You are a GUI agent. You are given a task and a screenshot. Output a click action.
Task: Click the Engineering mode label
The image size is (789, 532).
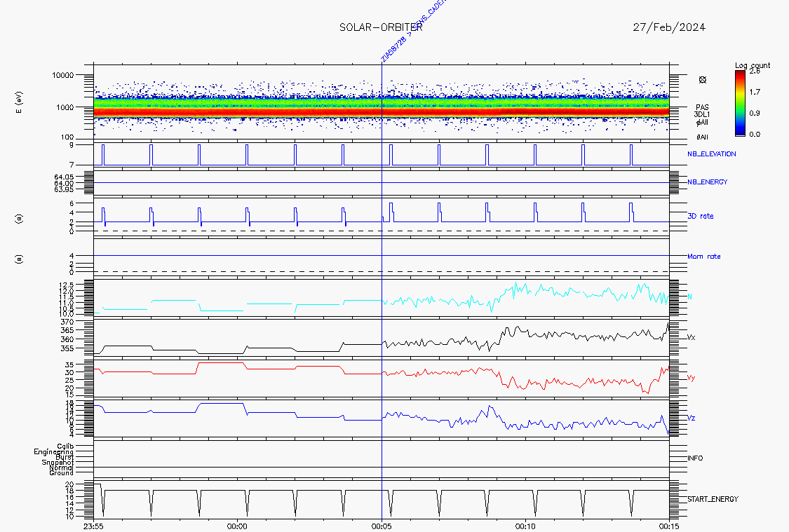coord(54,451)
